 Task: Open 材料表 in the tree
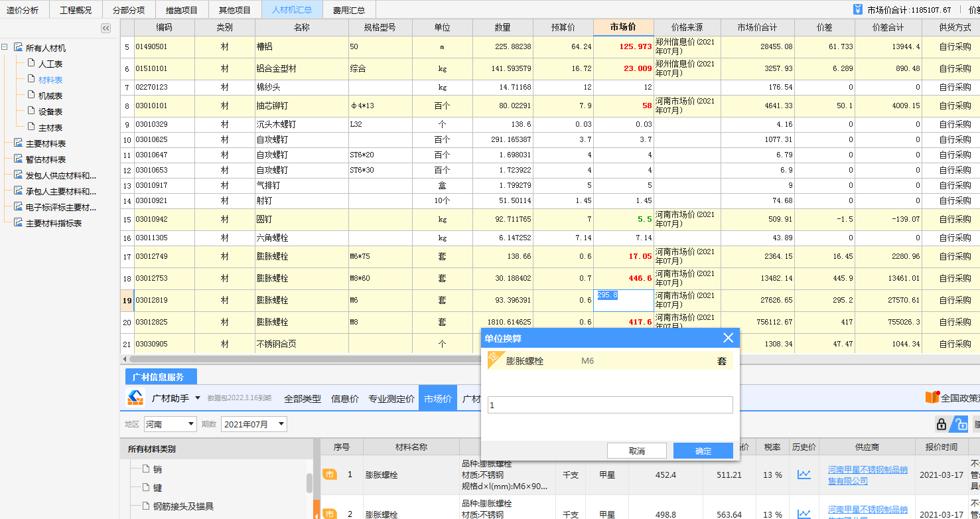pyautogui.click(x=50, y=80)
